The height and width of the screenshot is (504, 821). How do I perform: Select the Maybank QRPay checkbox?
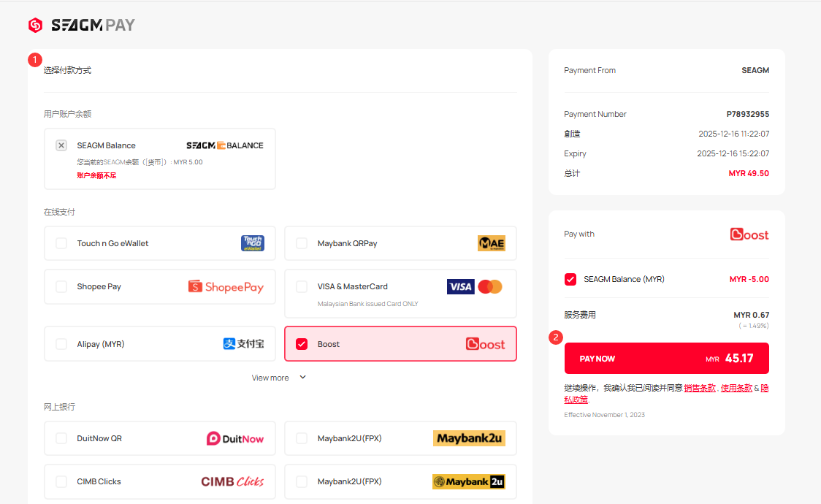(x=302, y=243)
